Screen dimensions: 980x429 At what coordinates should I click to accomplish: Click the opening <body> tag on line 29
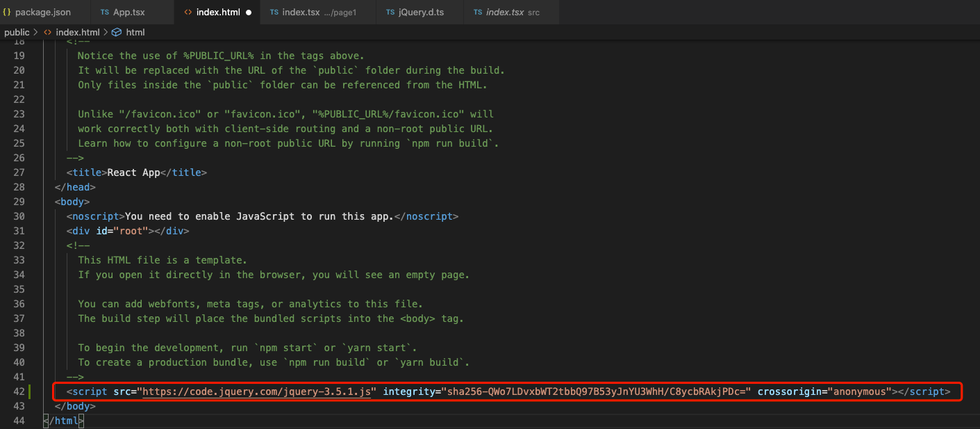click(72, 202)
